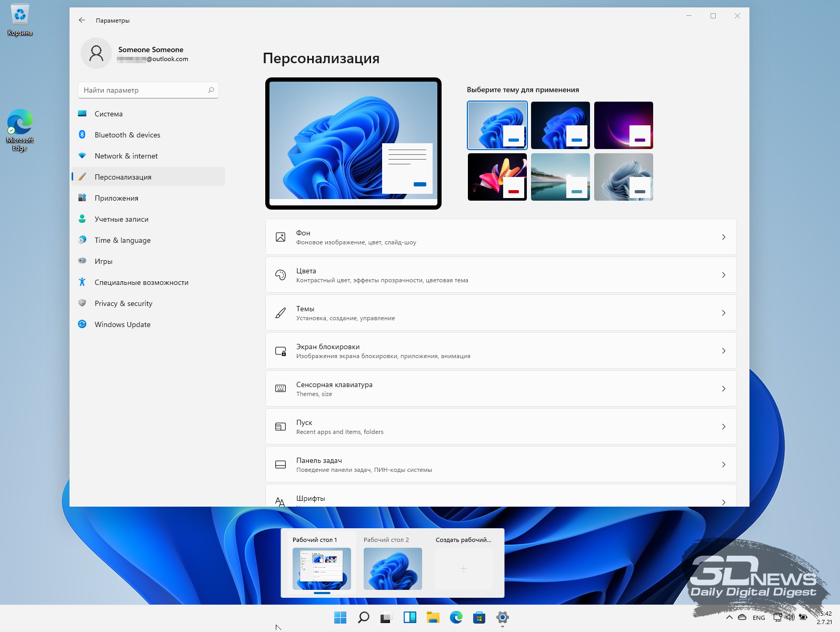Click the Цвета palette icon
The width and height of the screenshot is (840, 632).
pos(281,275)
